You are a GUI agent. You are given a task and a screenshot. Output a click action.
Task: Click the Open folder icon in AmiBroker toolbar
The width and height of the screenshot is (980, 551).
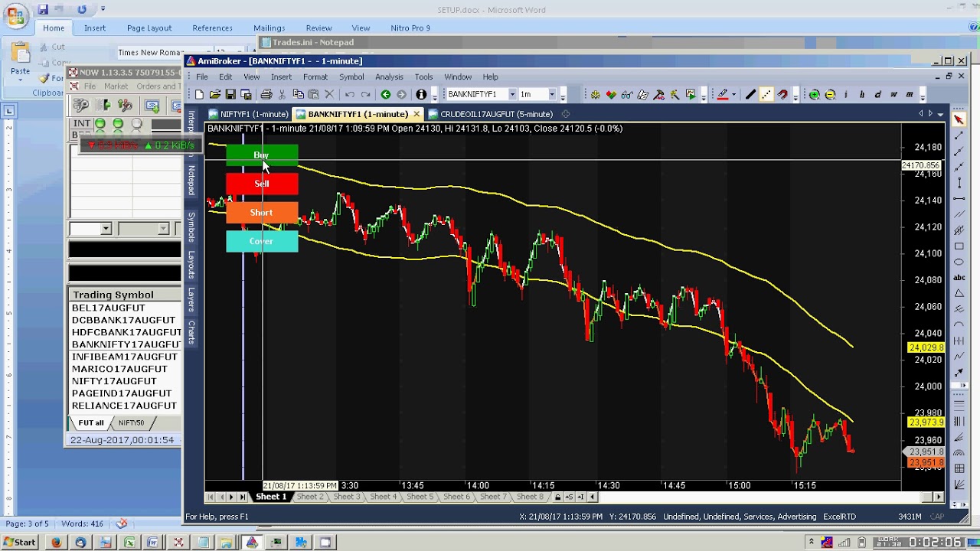click(x=215, y=94)
